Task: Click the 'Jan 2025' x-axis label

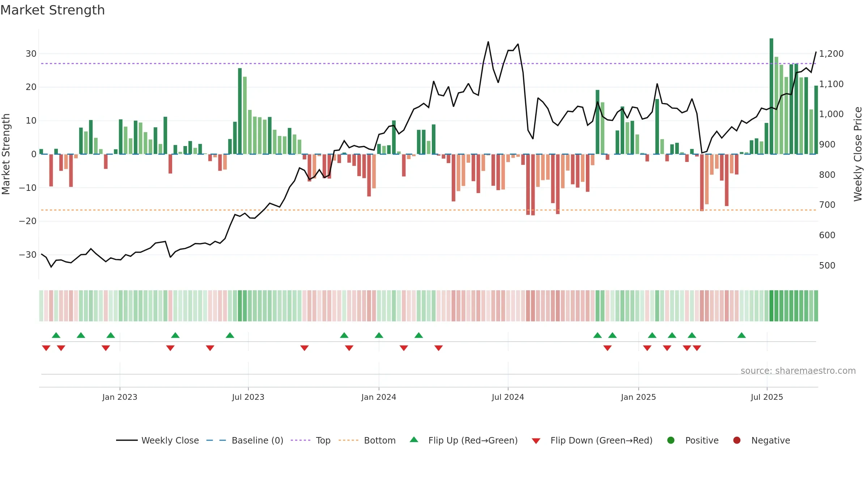Action: tap(638, 397)
